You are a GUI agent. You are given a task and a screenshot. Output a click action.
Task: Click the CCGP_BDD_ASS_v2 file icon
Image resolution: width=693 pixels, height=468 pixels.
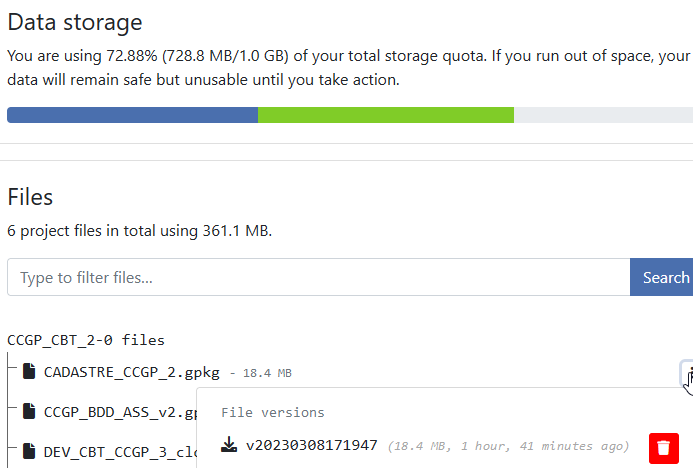(x=29, y=411)
